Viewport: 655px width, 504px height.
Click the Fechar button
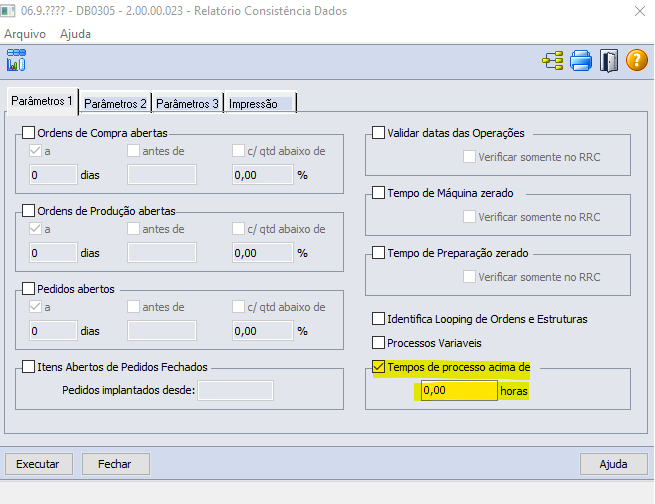(x=116, y=464)
